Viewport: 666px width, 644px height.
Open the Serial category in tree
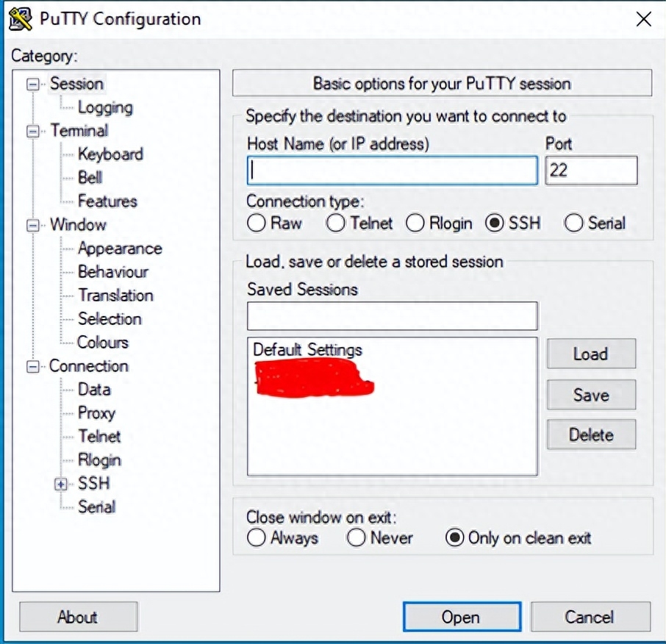tap(96, 507)
